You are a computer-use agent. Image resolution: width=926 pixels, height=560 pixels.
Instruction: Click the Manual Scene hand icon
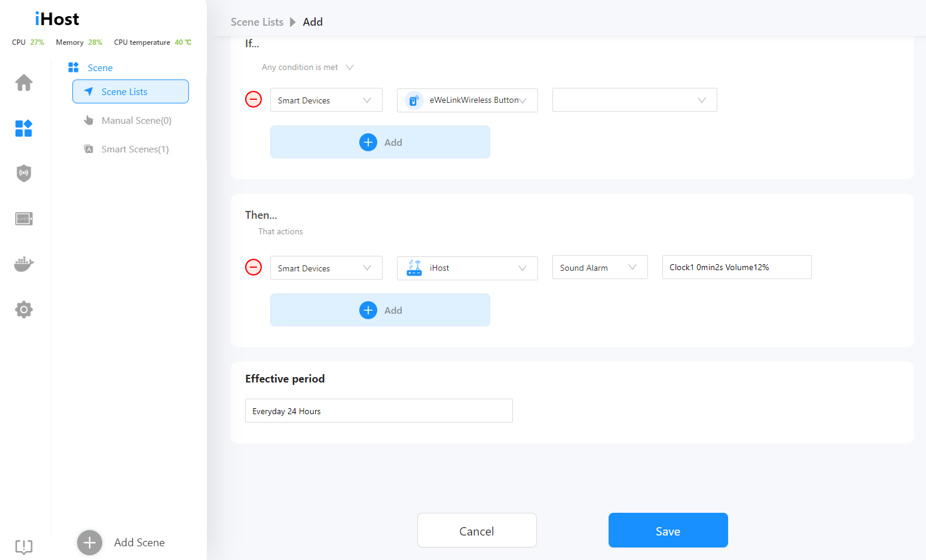[88, 120]
